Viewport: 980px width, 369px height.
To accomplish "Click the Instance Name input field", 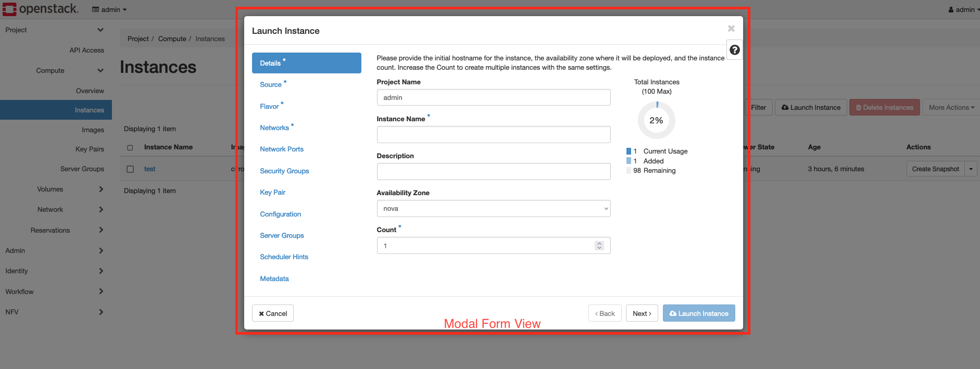I will [493, 135].
